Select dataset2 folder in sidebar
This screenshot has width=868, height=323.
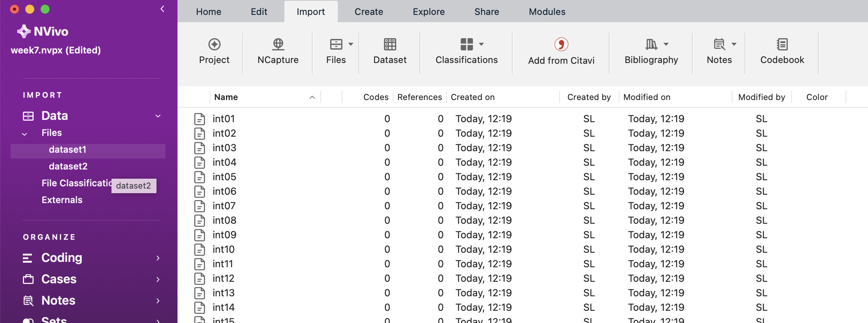[x=68, y=166]
